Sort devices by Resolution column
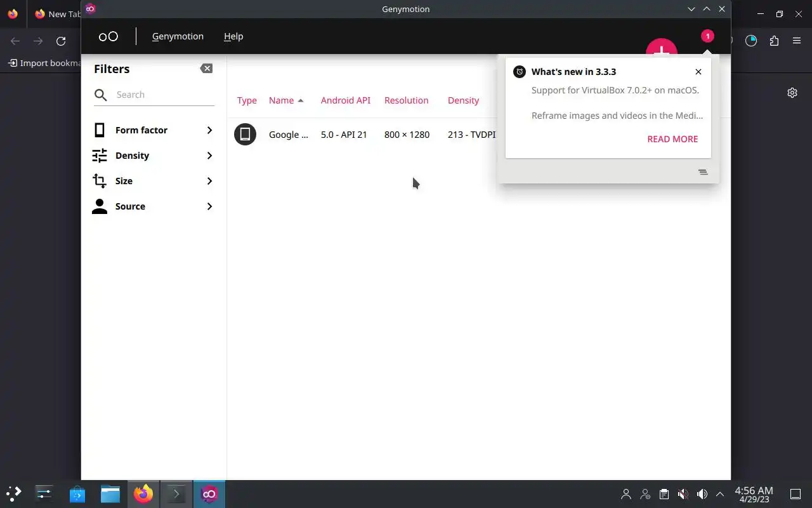Screen dimensions: 812x508 coord(407,100)
